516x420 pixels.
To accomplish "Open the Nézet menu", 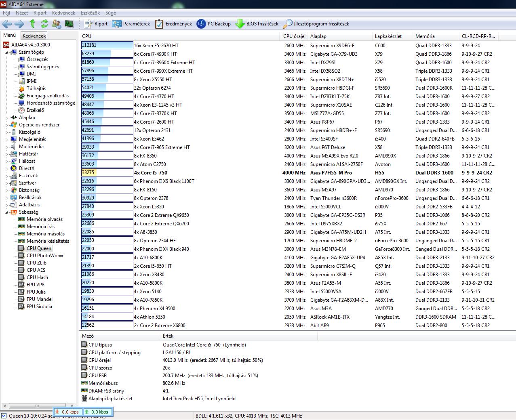I will [x=22, y=13].
